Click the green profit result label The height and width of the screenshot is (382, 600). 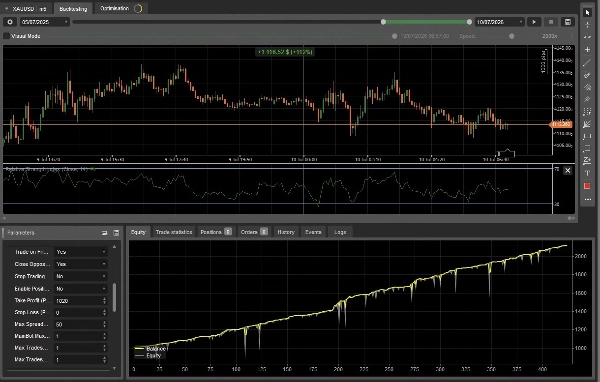click(x=285, y=52)
